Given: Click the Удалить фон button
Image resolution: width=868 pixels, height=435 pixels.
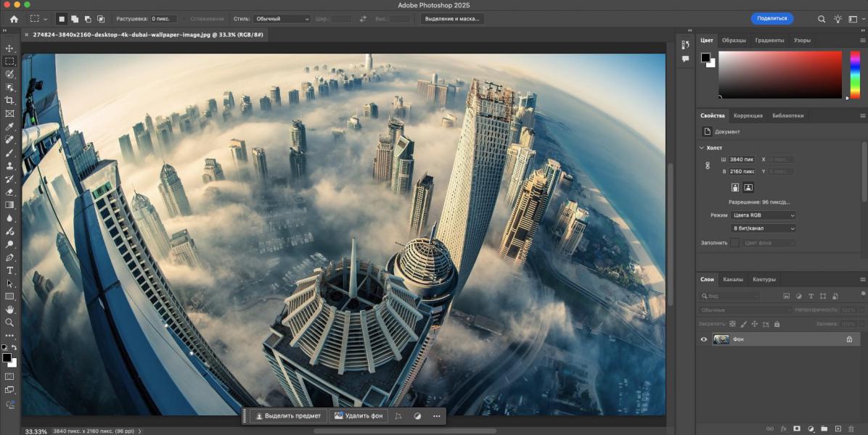Looking at the screenshot, I should tap(359, 416).
